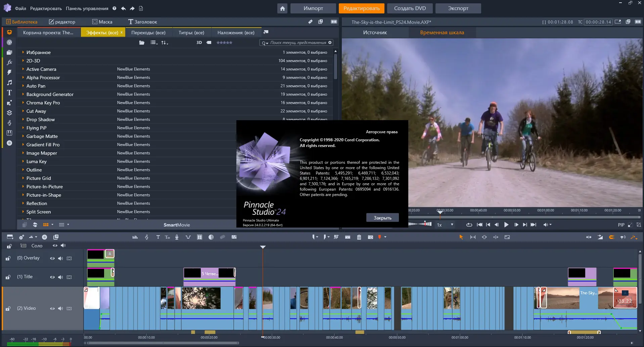Click the snapshot camera icon
Viewport: 644px width, 347px height.
click(x=370, y=237)
